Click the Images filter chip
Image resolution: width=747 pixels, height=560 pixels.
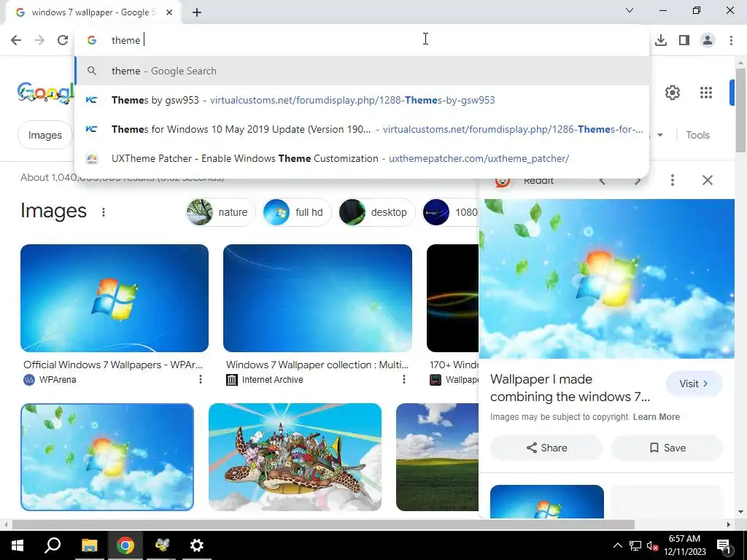pyautogui.click(x=44, y=135)
